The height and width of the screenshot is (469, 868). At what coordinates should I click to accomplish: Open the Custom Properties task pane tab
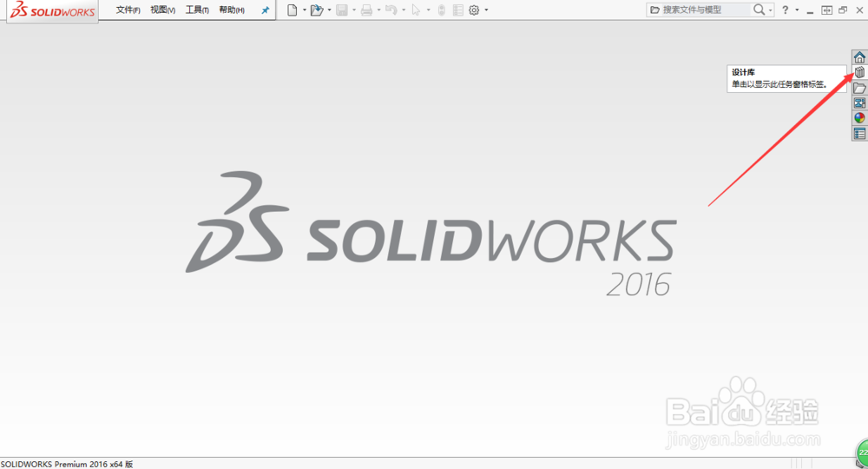tap(859, 134)
